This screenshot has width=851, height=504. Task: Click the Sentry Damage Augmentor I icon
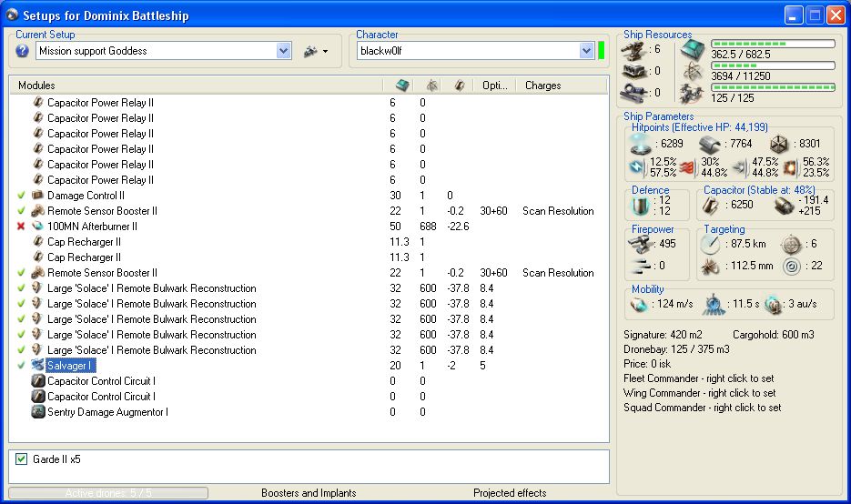coord(37,412)
